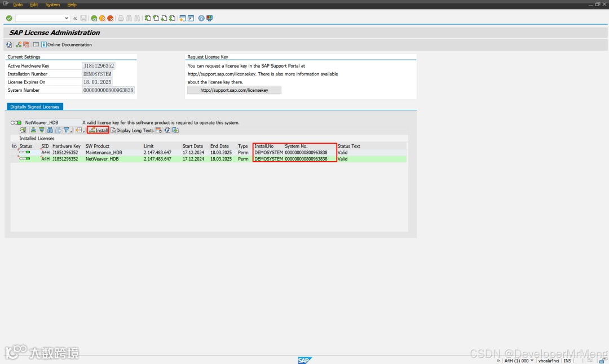Click the refresh icon in the license list toolbar

coord(167,130)
